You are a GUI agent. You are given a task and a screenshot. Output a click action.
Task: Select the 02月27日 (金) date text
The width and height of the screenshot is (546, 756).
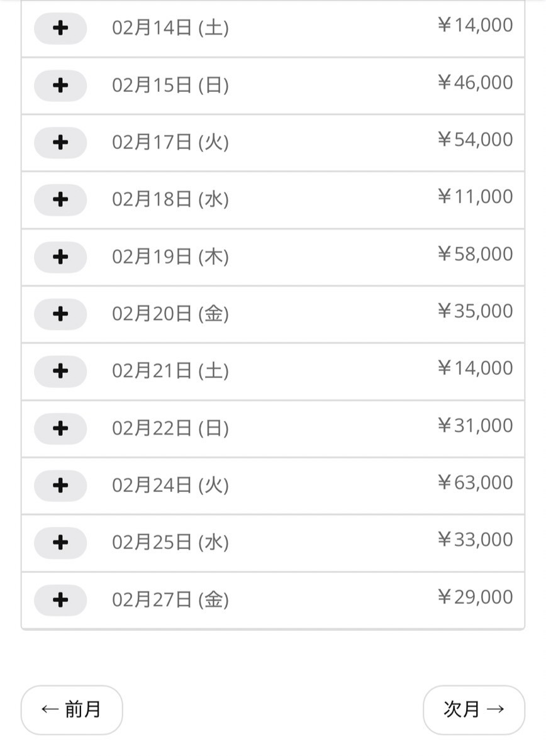coord(170,600)
